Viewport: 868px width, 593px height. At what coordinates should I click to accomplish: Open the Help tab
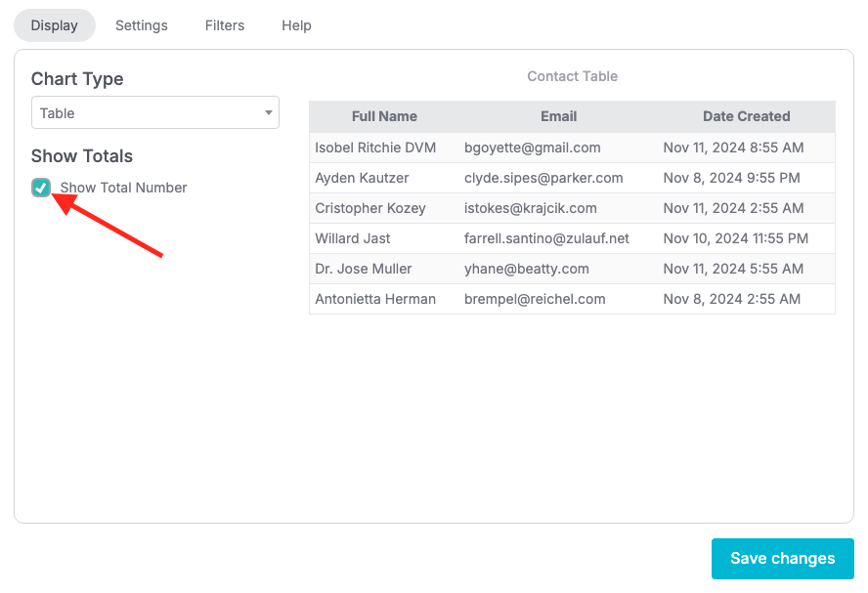pyautogui.click(x=296, y=25)
